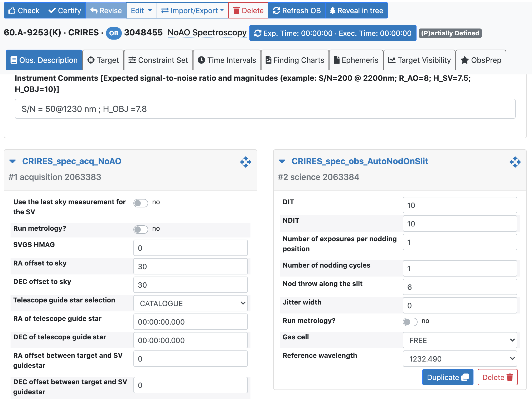Click the NoAO Spectroscopy OB name link

pyautogui.click(x=207, y=32)
